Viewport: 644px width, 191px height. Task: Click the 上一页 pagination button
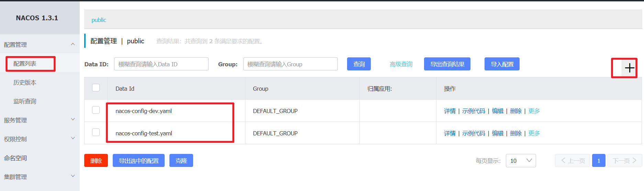573,160
